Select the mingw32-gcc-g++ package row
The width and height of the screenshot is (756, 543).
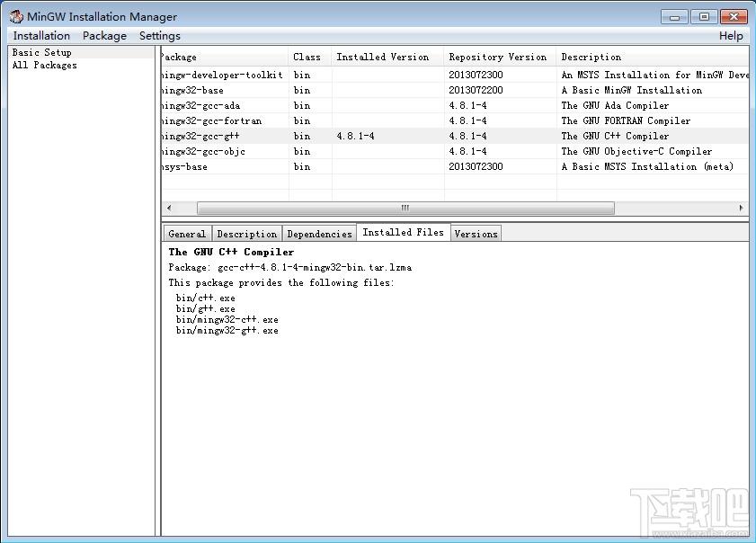coord(455,136)
